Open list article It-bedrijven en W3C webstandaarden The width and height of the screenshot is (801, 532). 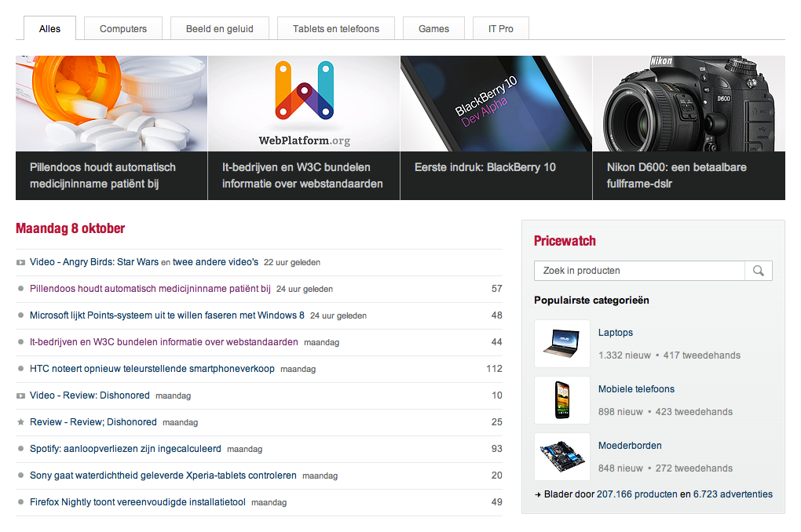[164, 341]
